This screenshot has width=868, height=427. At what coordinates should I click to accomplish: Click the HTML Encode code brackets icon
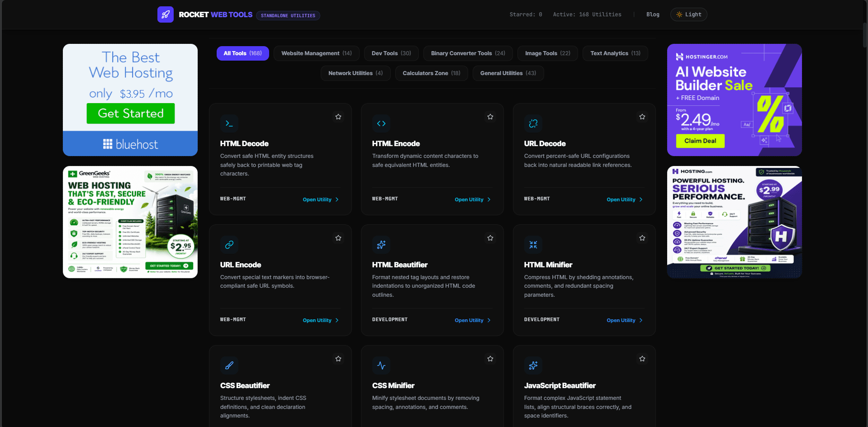(x=381, y=123)
